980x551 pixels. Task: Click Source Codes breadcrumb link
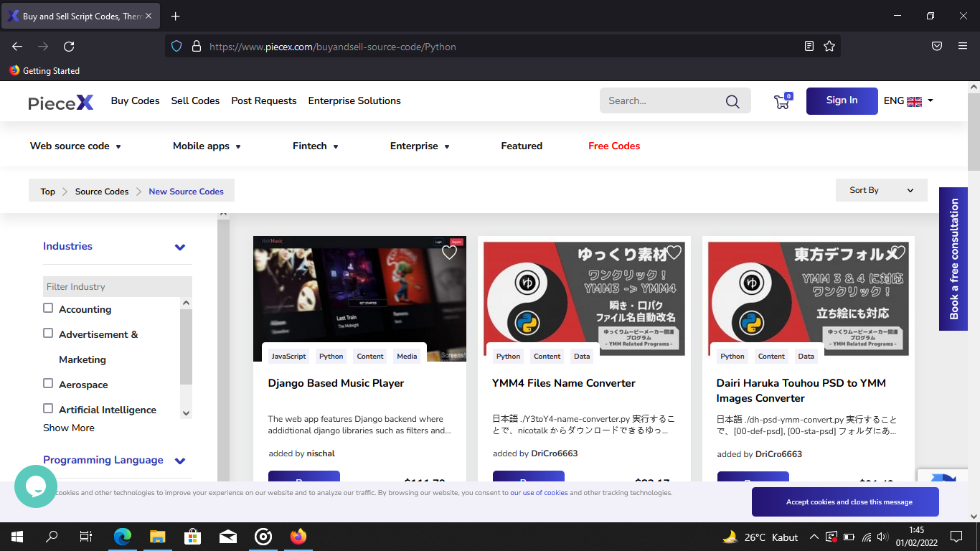(102, 192)
